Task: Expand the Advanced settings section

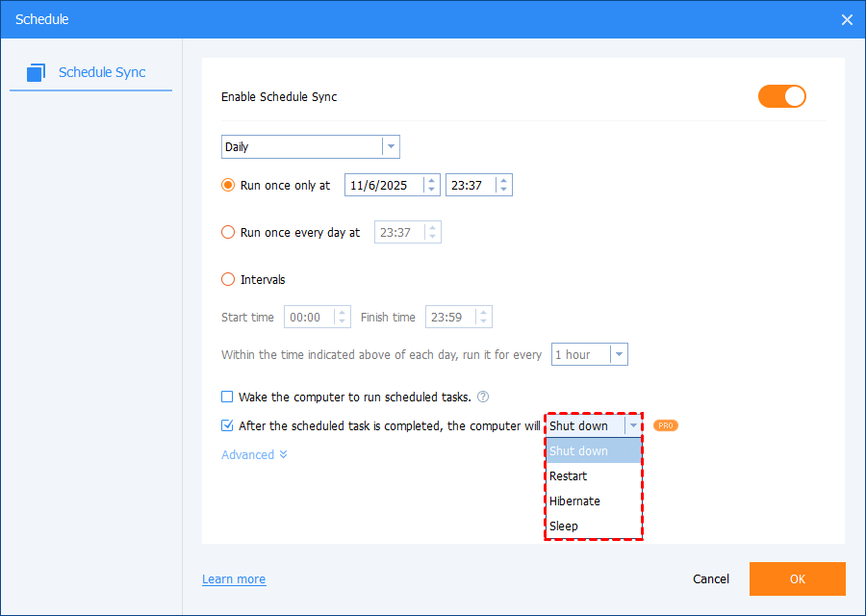Action: coord(254,454)
